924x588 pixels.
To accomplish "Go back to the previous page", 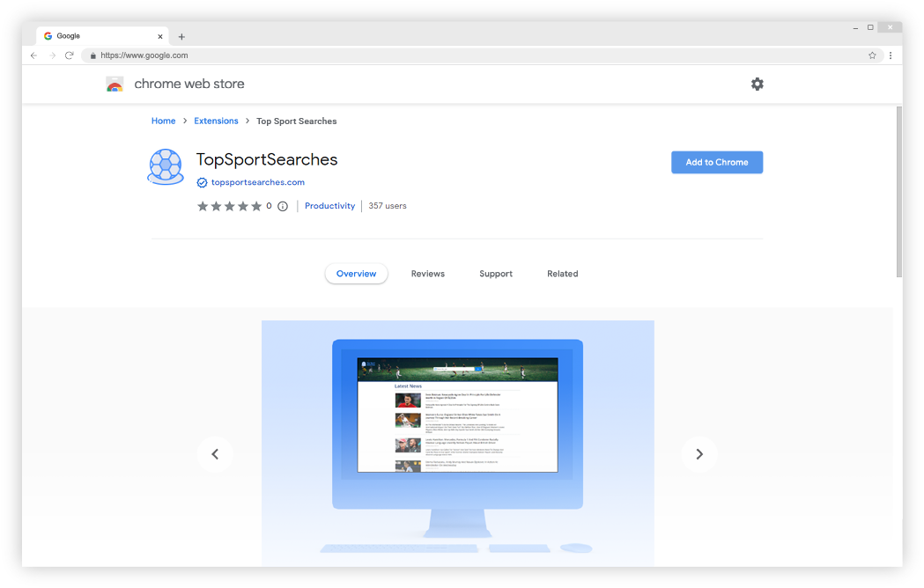I will 33,55.
